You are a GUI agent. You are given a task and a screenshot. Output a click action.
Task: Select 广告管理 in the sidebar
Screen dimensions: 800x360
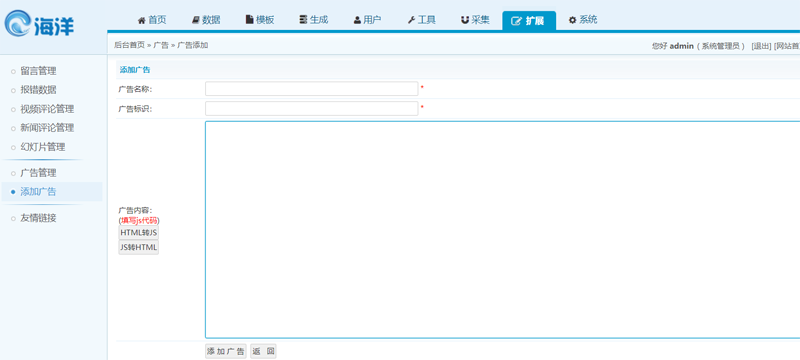38,173
